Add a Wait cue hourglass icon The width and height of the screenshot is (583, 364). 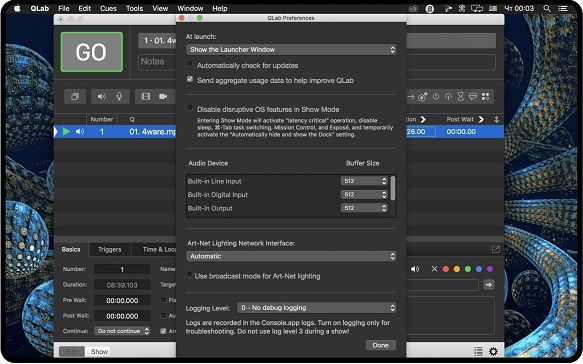[460, 97]
